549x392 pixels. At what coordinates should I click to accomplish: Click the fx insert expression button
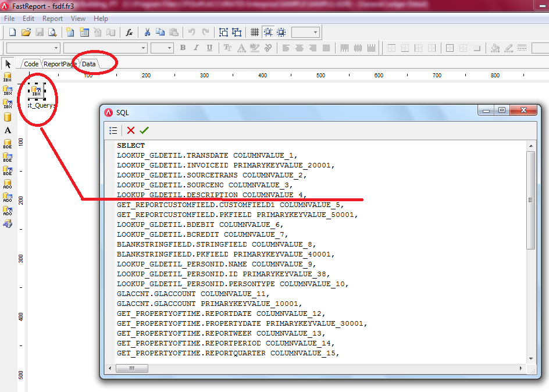point(130,33)
